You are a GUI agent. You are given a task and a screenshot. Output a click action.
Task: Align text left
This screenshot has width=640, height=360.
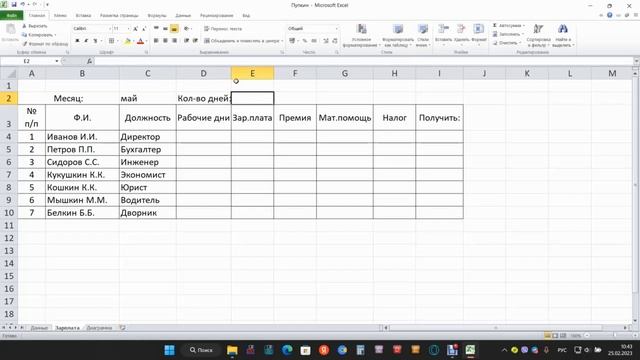(156, 41)
